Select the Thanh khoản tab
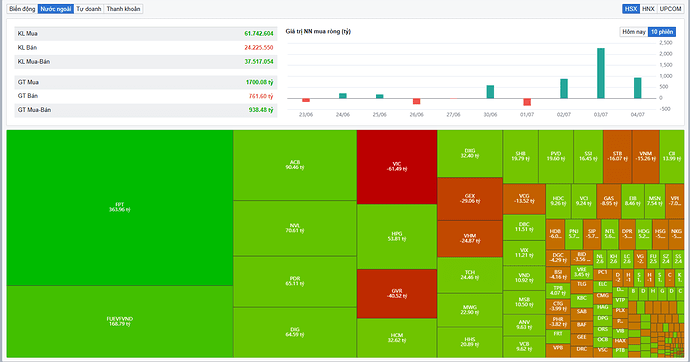Image resolution: width=690 pixels, height=362 pixels. [123, 9]
